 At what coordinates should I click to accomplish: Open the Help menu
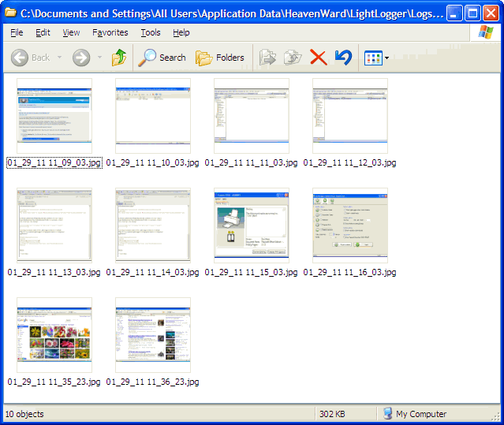(x=181, y=32)
